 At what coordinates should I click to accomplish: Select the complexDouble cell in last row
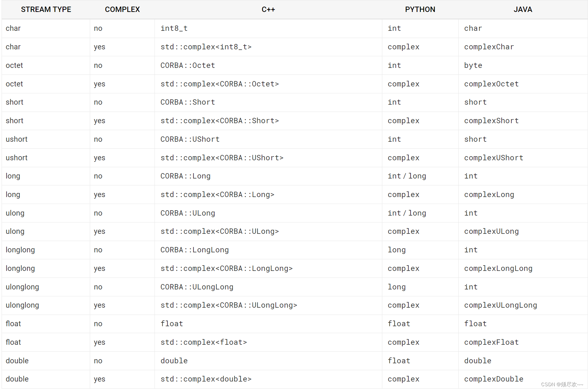pos(493,379)
